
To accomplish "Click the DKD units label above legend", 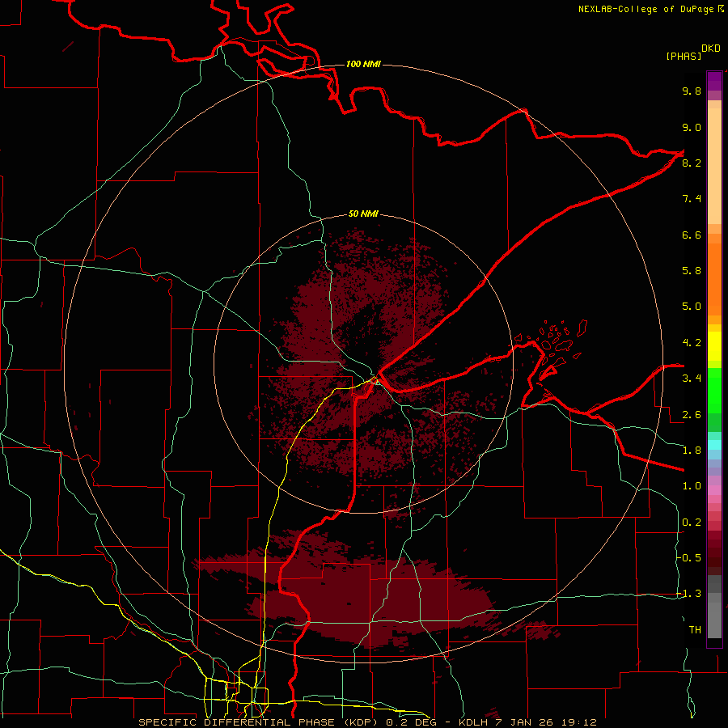I will [x=711, y=49].
